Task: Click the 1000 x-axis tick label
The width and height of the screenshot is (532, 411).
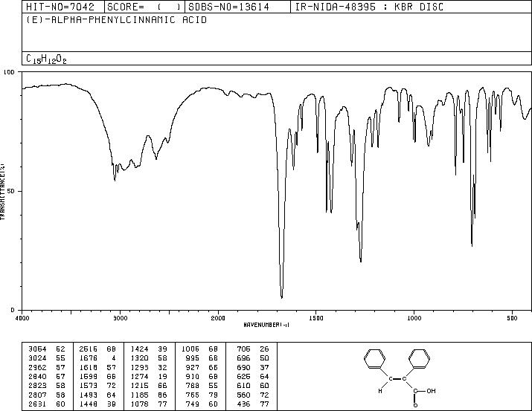Action: coord(414,318)
